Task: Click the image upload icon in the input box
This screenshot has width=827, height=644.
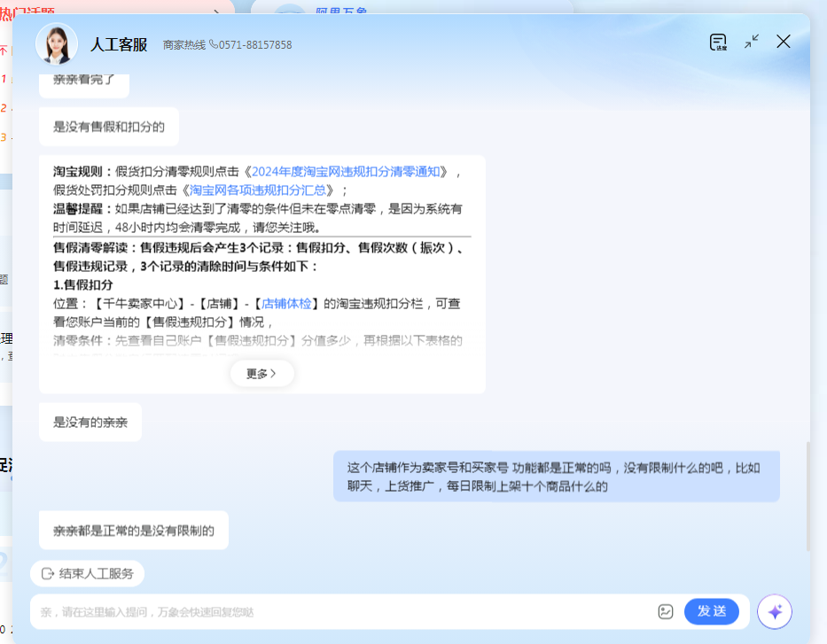Action: click(666, 612)
